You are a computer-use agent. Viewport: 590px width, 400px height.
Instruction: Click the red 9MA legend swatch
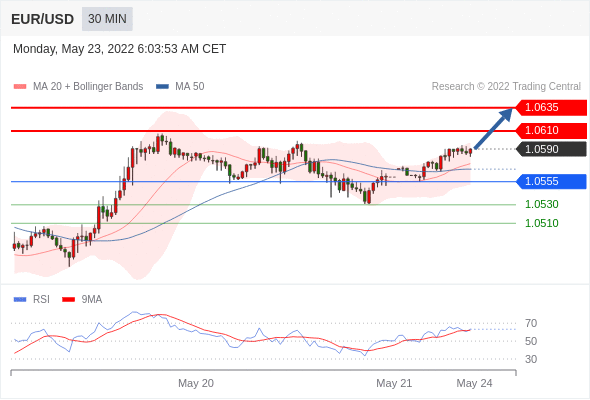(68, 300)
